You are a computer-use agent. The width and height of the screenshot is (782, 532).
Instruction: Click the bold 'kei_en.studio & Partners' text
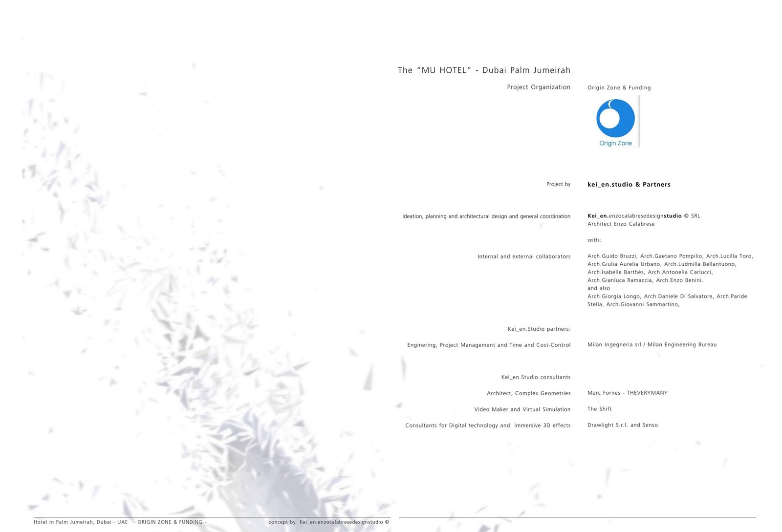(629, 185)
